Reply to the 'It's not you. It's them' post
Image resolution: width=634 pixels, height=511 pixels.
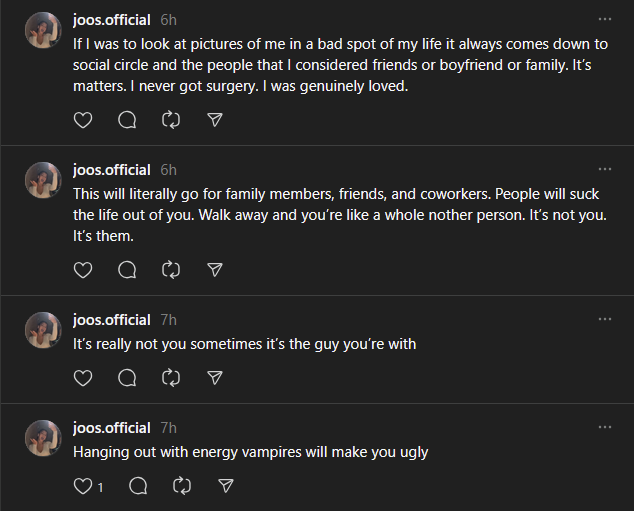coord(127,270)
